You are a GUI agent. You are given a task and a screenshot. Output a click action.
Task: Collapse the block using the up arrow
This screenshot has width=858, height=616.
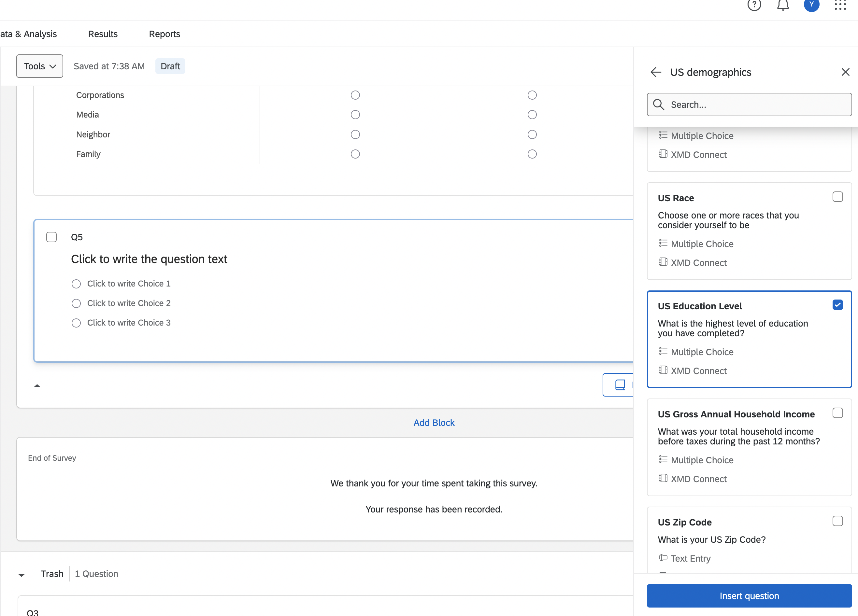pyautogui.click(x=37, y=386)
